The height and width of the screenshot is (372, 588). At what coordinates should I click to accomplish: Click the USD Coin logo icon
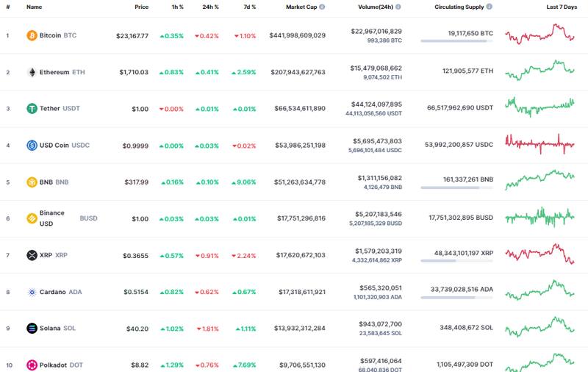pos(32,146)
